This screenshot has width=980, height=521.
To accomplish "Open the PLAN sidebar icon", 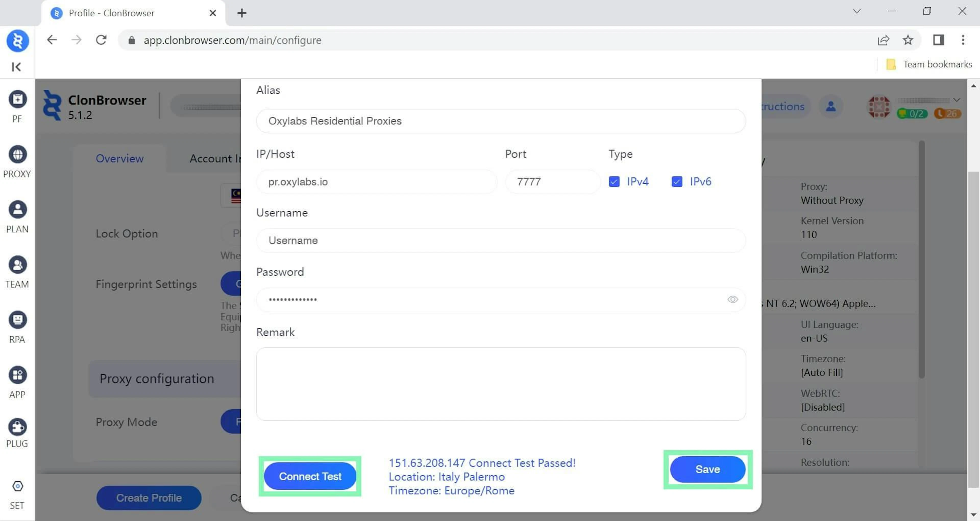I will (18, 210).
